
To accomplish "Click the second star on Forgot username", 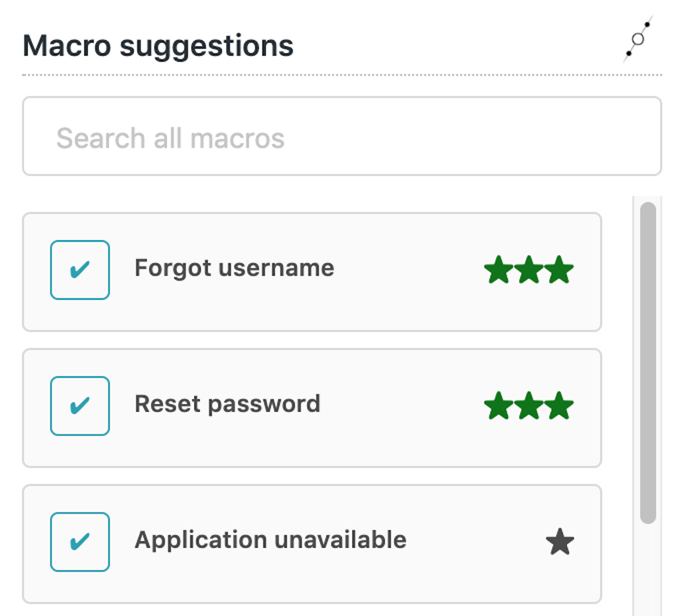I will click(529, 270).
